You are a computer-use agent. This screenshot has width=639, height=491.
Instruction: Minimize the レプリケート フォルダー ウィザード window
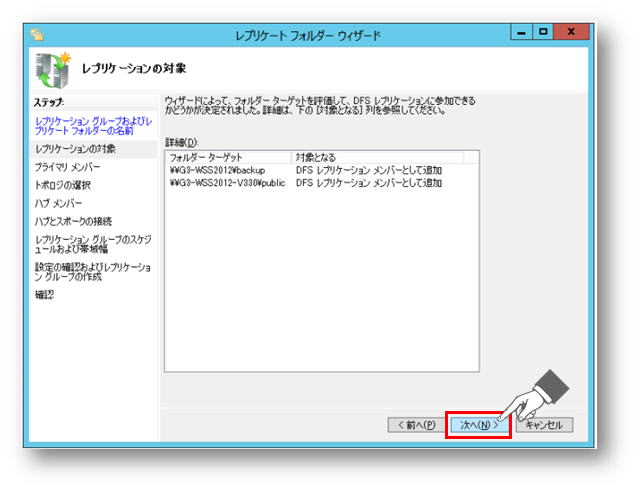[522, 32]
